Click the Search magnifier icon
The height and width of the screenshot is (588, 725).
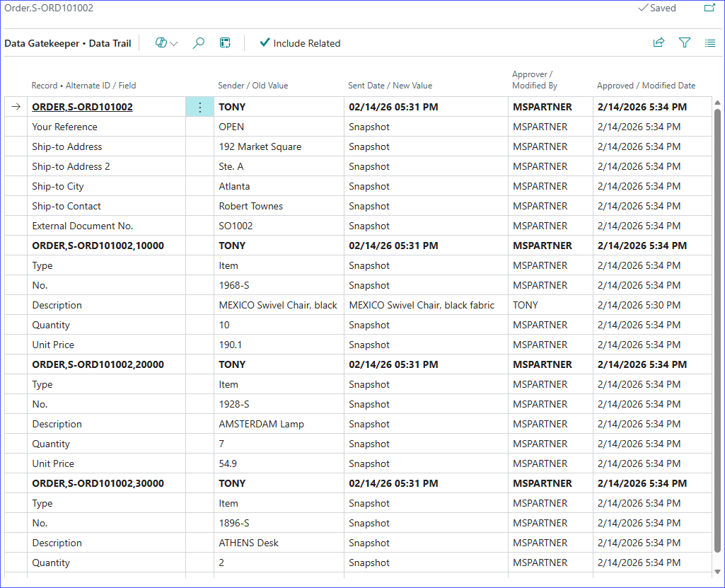click(199, 43)
